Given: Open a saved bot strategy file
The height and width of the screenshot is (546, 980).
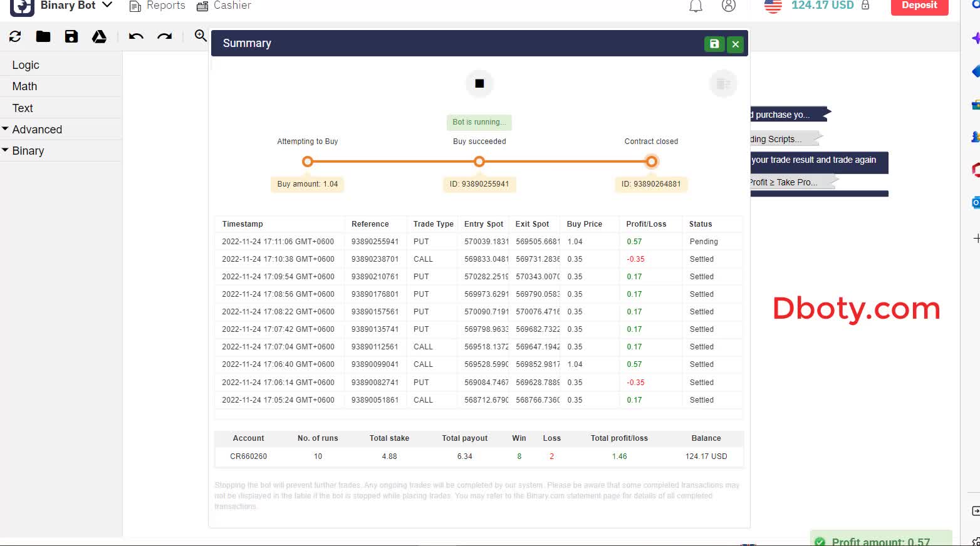Looking at the screenshot, I should pos(43,36).
